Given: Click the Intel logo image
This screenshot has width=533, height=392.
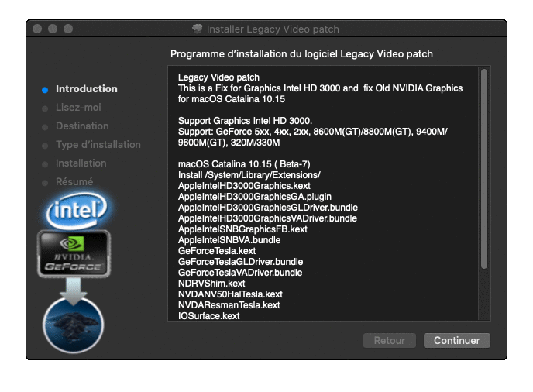Looking at the screenshot, I should tap(75, 209).
